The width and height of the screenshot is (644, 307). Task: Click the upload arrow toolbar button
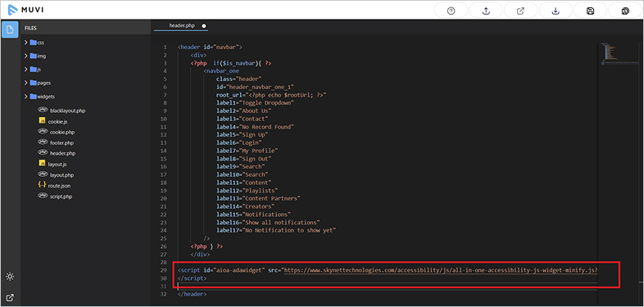coord(486,11)
